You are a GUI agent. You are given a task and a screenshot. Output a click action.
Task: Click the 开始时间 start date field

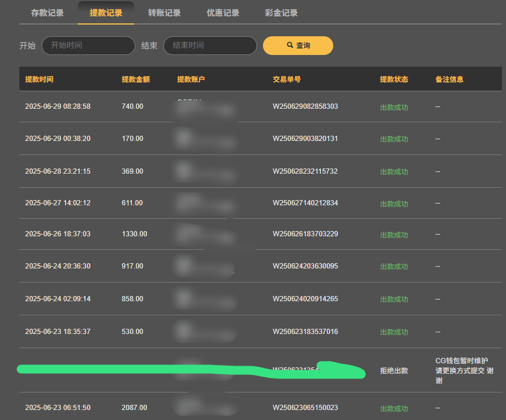click(x=88, y=46)
